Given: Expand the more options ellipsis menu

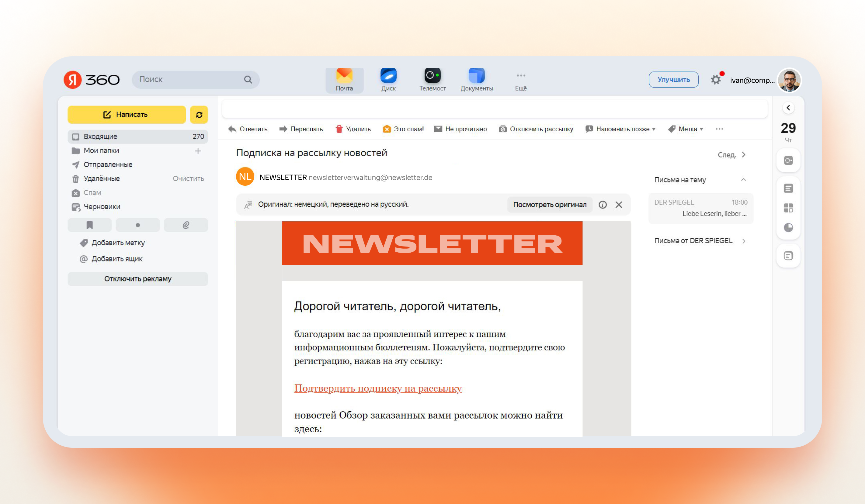Looking at the screenshot, I should point(720,128).
